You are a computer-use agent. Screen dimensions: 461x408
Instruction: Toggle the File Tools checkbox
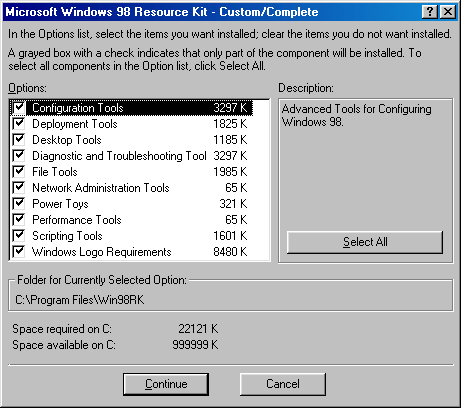pos(19,172)
